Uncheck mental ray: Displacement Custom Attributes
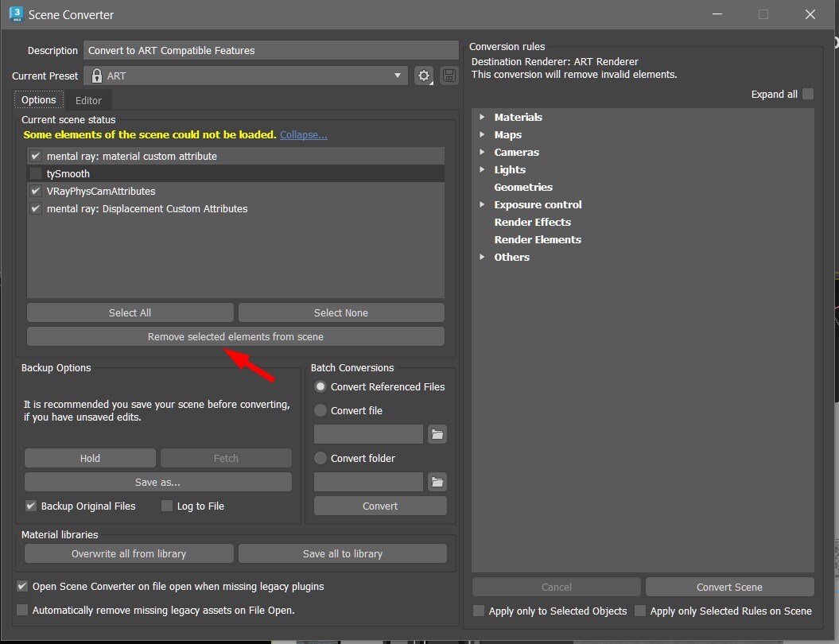This screenshot has width=839, height=644. click(x=36, y=208)
